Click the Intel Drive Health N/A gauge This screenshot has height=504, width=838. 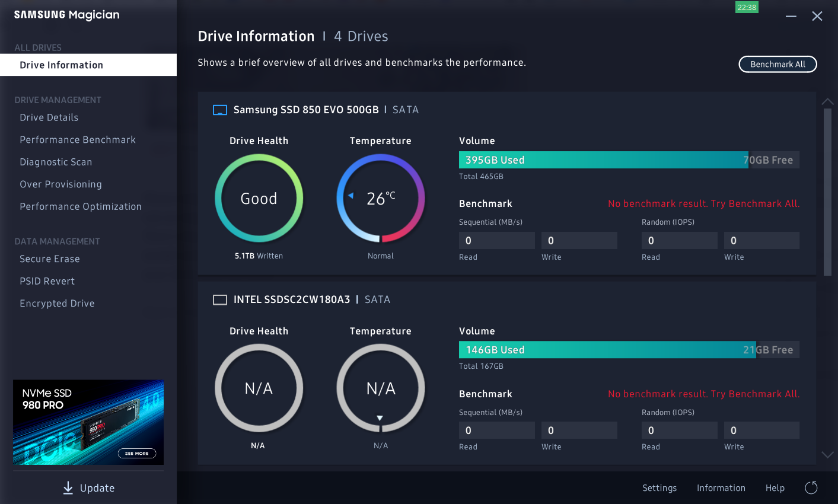point(259,388)
